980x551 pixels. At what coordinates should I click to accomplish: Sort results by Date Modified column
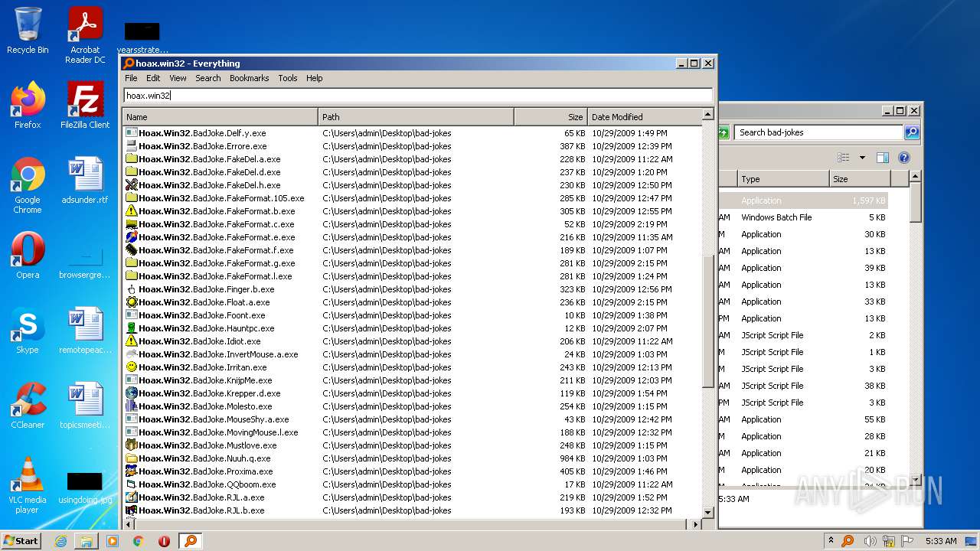[x=643, y=117]
